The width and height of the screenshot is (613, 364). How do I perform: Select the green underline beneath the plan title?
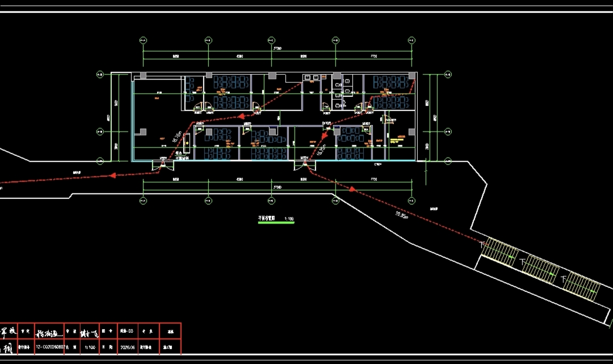coord(276,223)
